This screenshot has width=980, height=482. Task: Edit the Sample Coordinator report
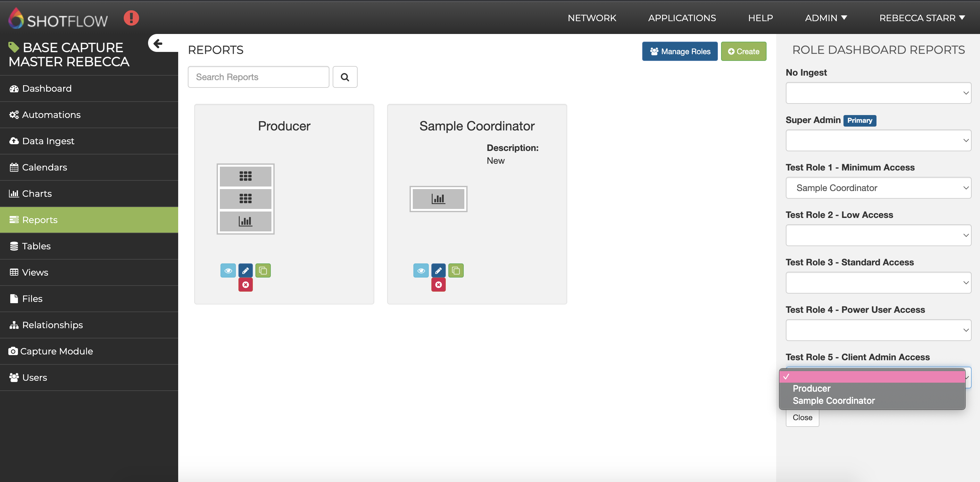[438, 270]
